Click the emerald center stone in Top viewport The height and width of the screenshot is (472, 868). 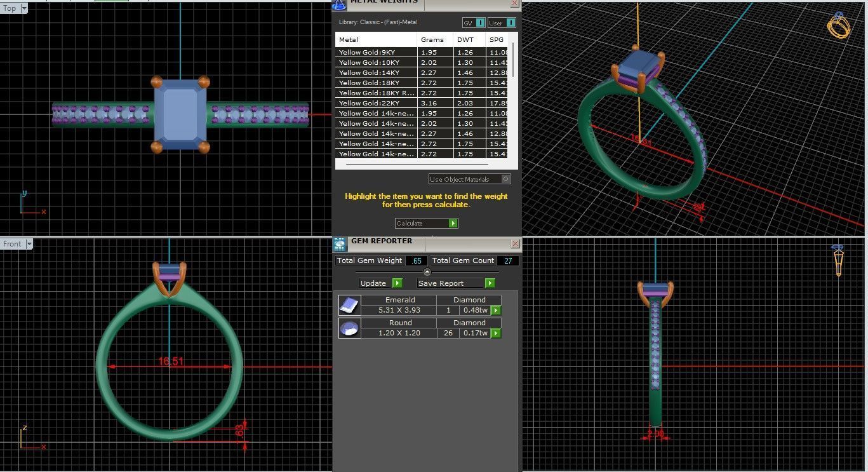[x=180, y=114]
